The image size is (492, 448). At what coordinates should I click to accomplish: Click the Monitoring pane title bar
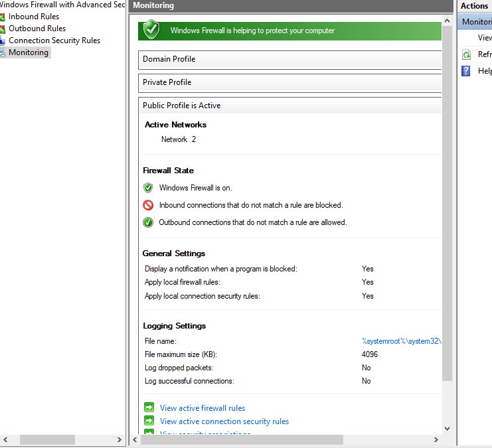click(x=291, y=6)
